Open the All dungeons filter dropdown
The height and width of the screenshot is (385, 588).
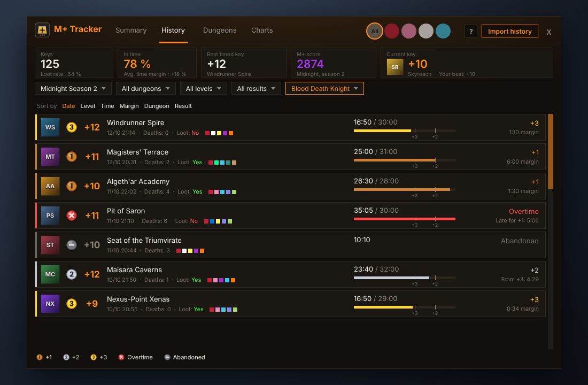coord(146,89)
